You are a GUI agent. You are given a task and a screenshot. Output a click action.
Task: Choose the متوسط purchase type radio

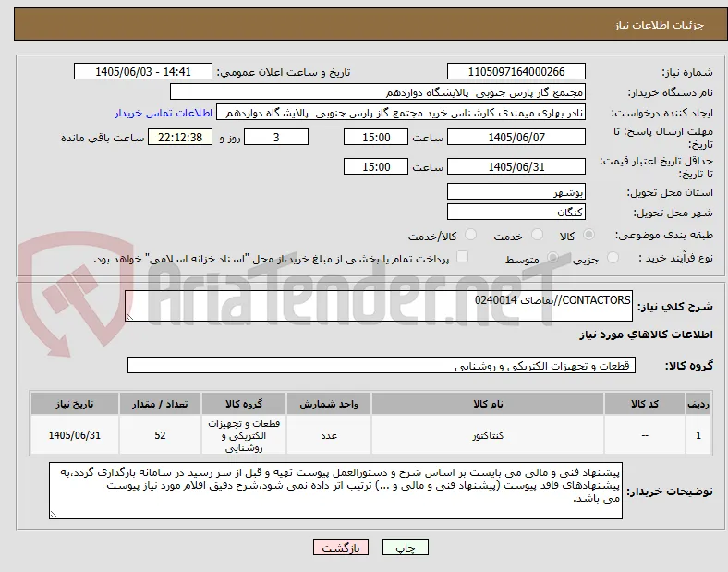coord(552,258)
